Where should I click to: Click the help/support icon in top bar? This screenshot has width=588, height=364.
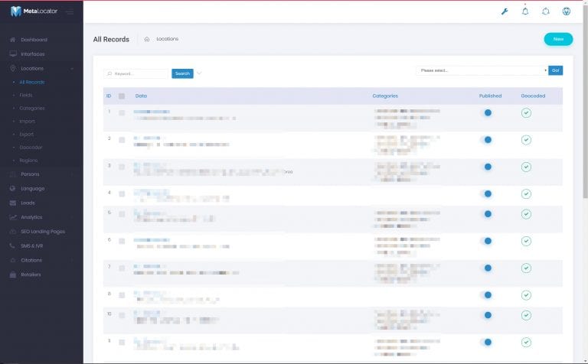pos(545,11)
